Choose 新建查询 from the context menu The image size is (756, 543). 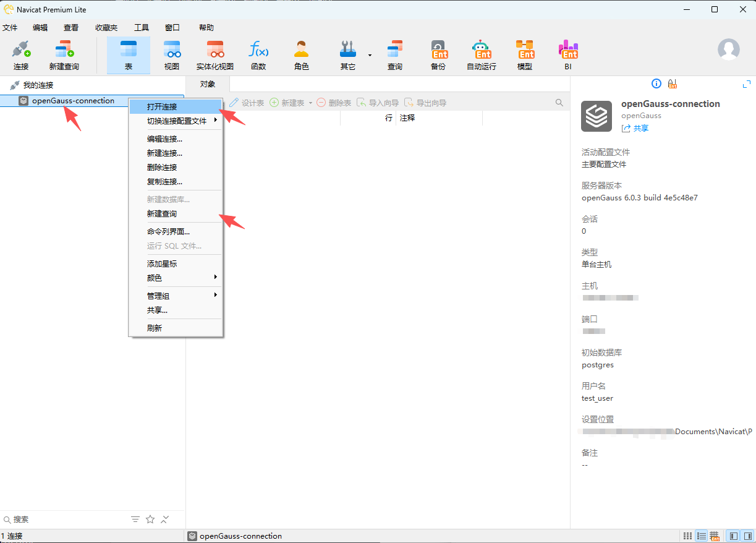[176, 214]
